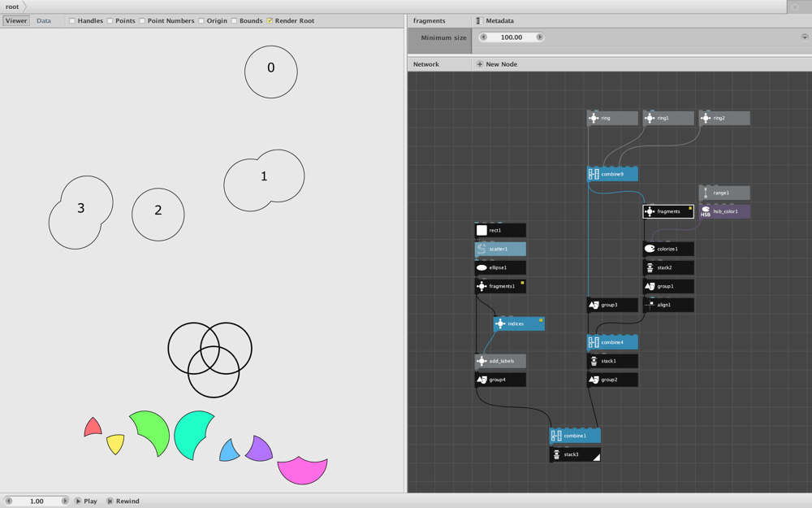Click the red fragment shape
Image resolution: width=812 pixels, height=508 pixels.
[x=93, y=428]
